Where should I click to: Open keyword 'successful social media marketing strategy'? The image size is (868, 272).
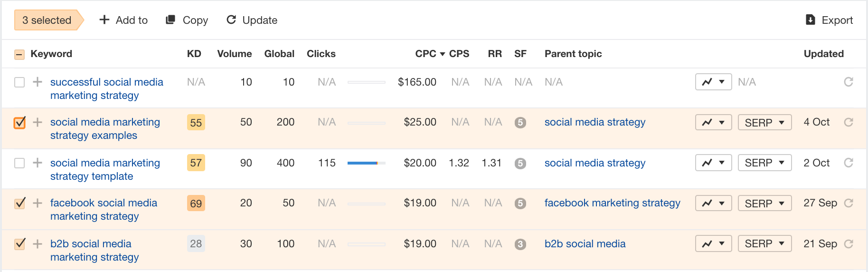pos(107,88)
